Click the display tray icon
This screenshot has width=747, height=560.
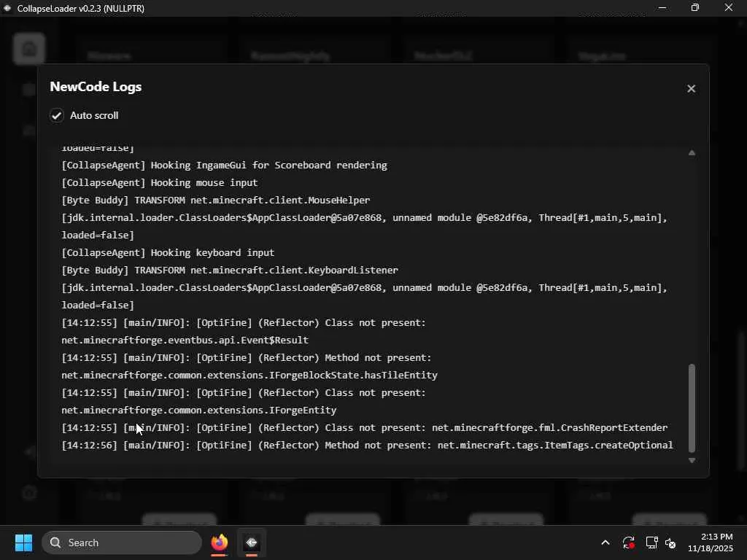651,542
